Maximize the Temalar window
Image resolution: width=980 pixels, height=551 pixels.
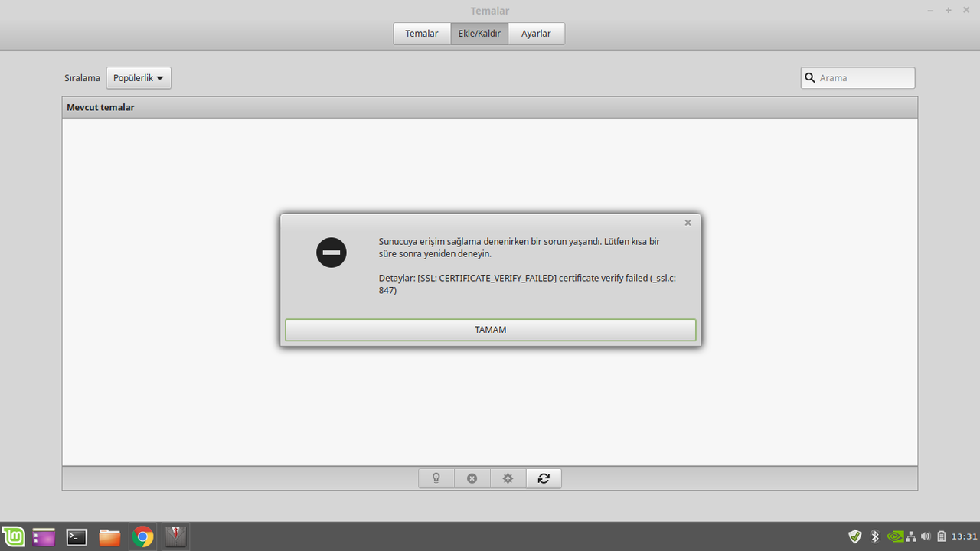[x=949, y=11]
